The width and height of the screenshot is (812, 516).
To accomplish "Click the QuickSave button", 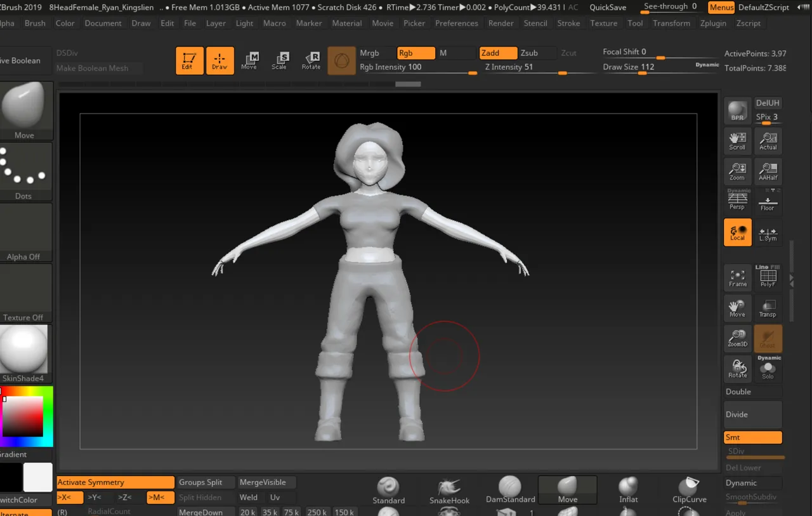I will pyautogui.click(x=608, y=7).
